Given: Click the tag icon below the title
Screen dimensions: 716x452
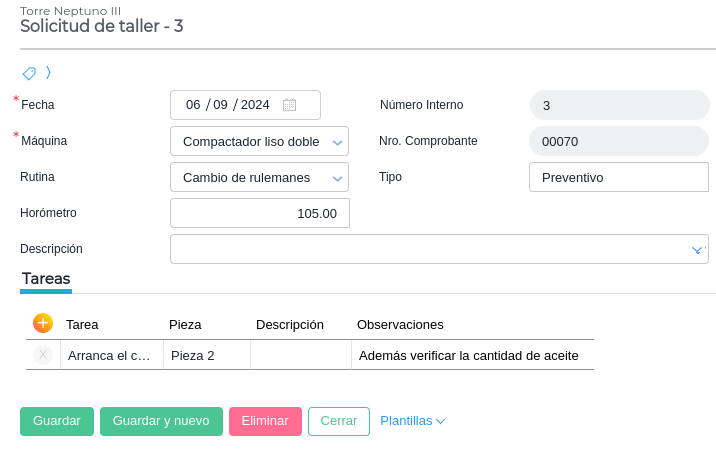Looking at the screenshot, I should [x=29, y=73].
